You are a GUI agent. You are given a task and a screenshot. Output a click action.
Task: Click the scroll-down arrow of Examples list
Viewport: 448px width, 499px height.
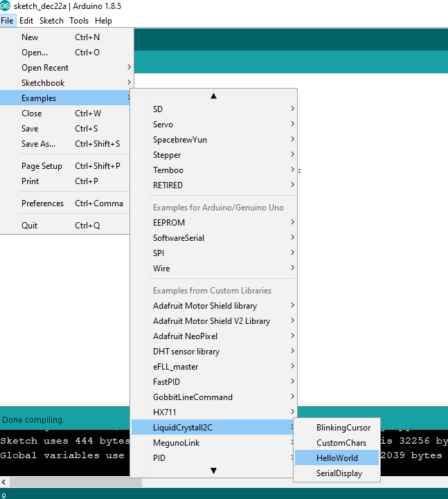pos(214,471)
